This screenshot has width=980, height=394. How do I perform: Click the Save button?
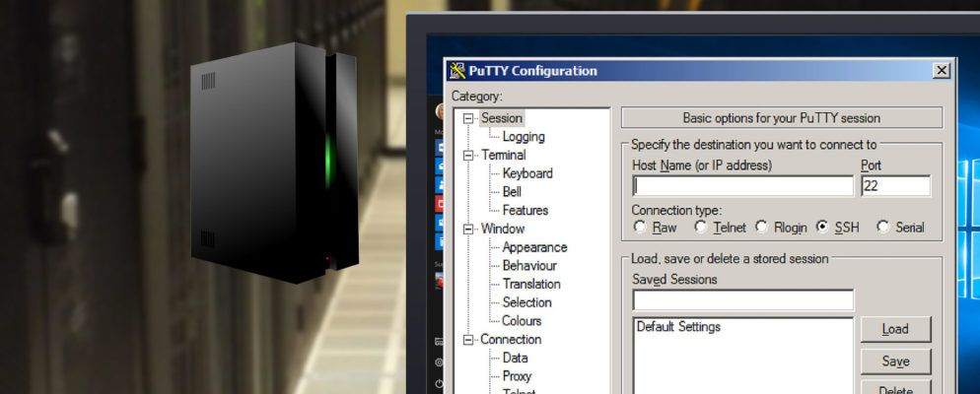895,361
